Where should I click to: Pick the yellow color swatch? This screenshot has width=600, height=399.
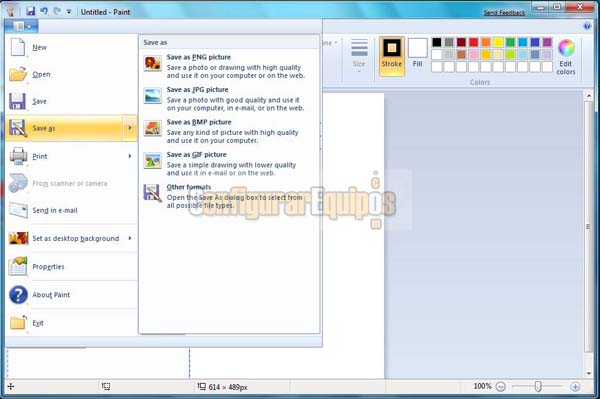coord(498,42)
